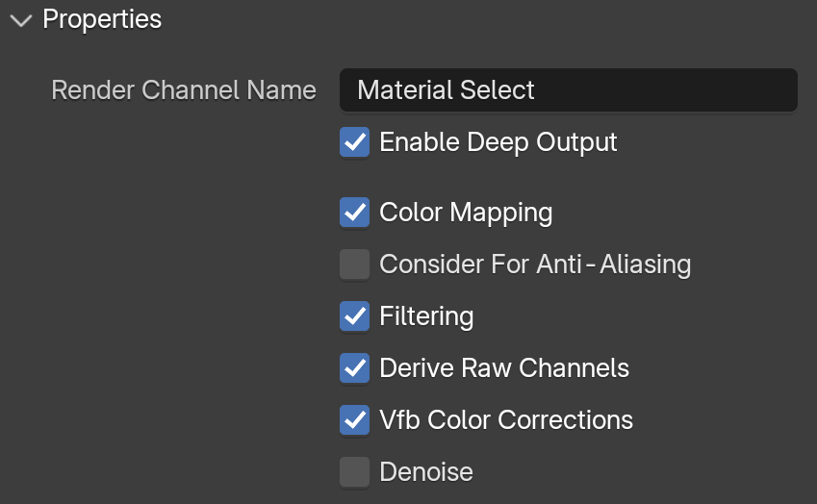Image resolution: width=817 pixels, height=504 pixels.
Task: Toggle the checkmark beside Filtering
Action: click(x=355, y=316)
